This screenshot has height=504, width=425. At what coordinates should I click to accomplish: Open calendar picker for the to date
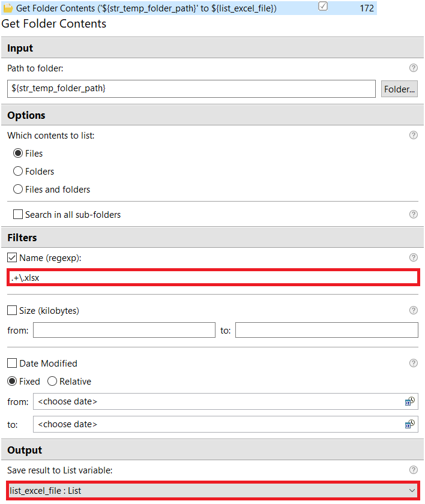[409, 424]
